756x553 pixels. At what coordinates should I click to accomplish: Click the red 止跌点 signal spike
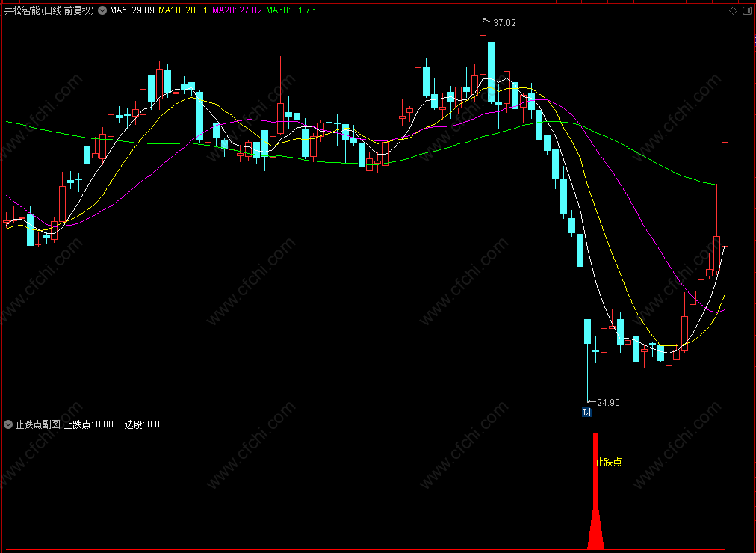point(596,491)
